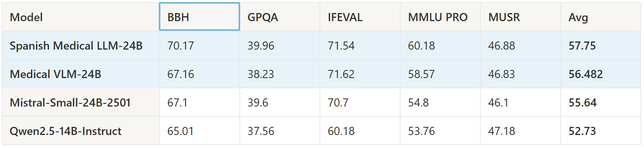Select the BBH column header

coord(199,17)
